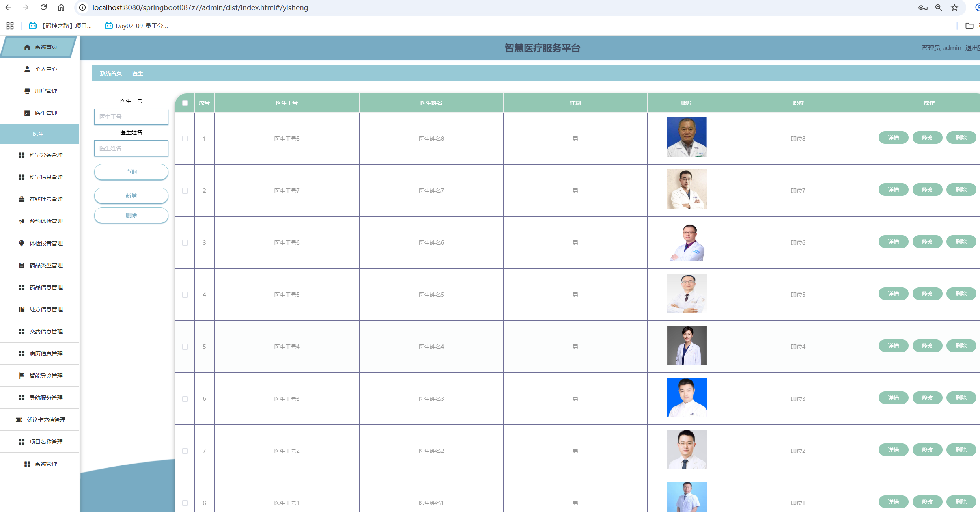Open 个人中心 menu item

click(x=40, y=69)
